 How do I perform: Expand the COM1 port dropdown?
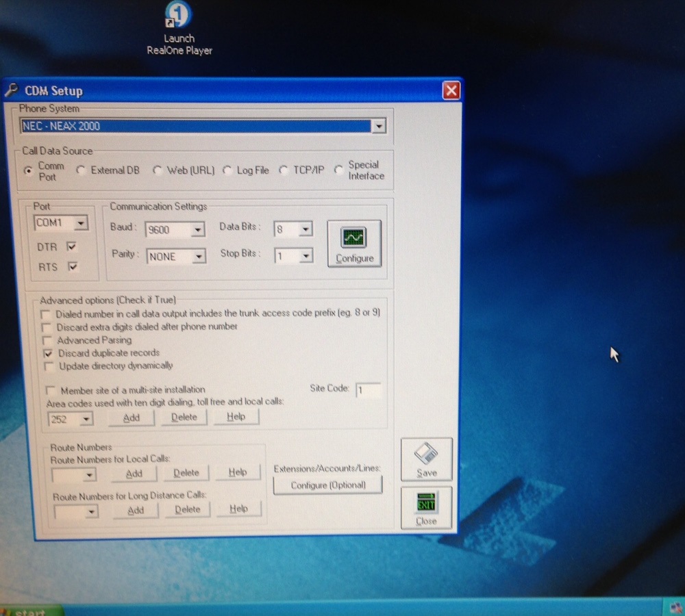tap(82, 223)
